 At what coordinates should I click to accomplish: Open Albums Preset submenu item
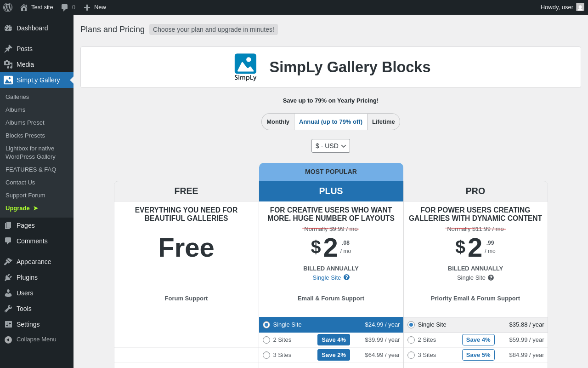point(37,123)
